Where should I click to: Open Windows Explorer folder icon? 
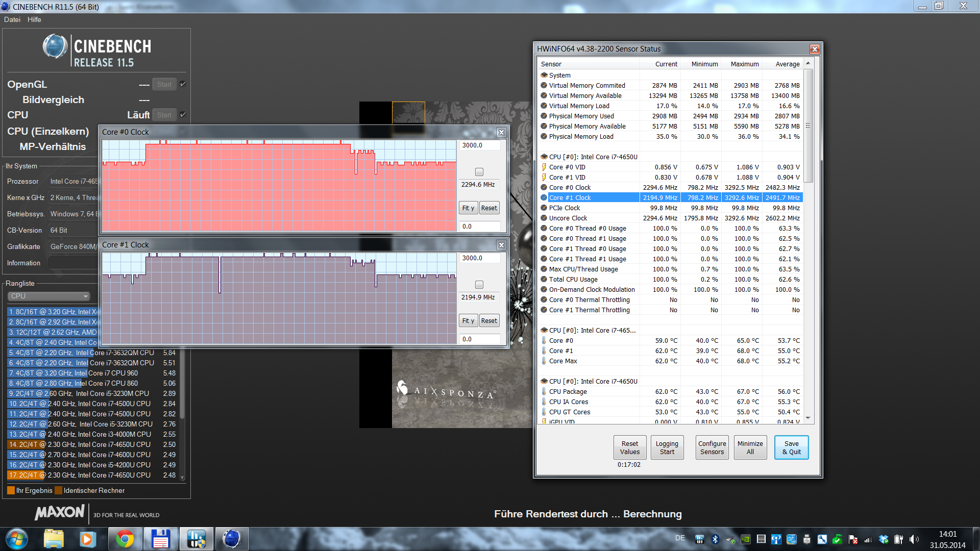[54, 539]
